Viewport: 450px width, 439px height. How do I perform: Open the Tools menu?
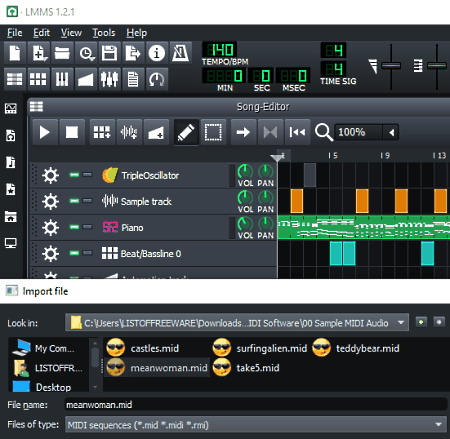(104, 33)
